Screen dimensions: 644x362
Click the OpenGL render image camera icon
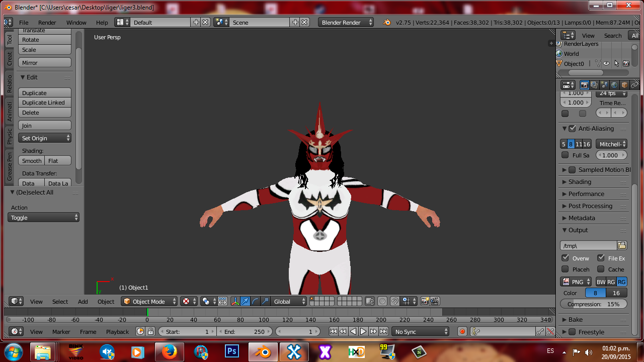click(x=425, y=301)
